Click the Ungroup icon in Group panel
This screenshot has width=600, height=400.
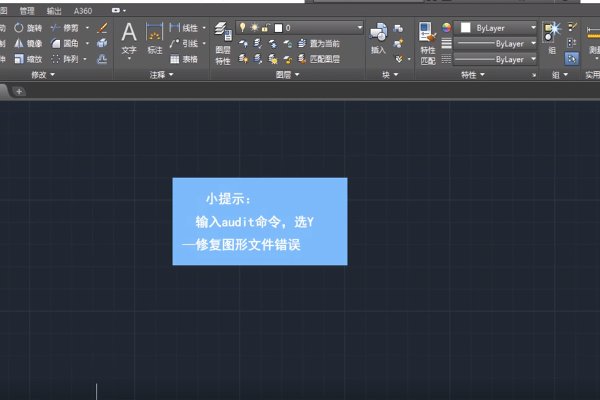[x=572, y=27]
